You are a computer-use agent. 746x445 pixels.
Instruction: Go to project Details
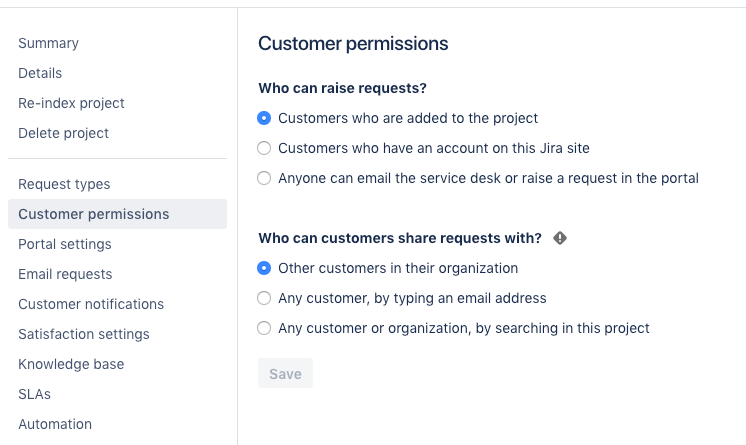pyautogui.click(x=40, y=73)
